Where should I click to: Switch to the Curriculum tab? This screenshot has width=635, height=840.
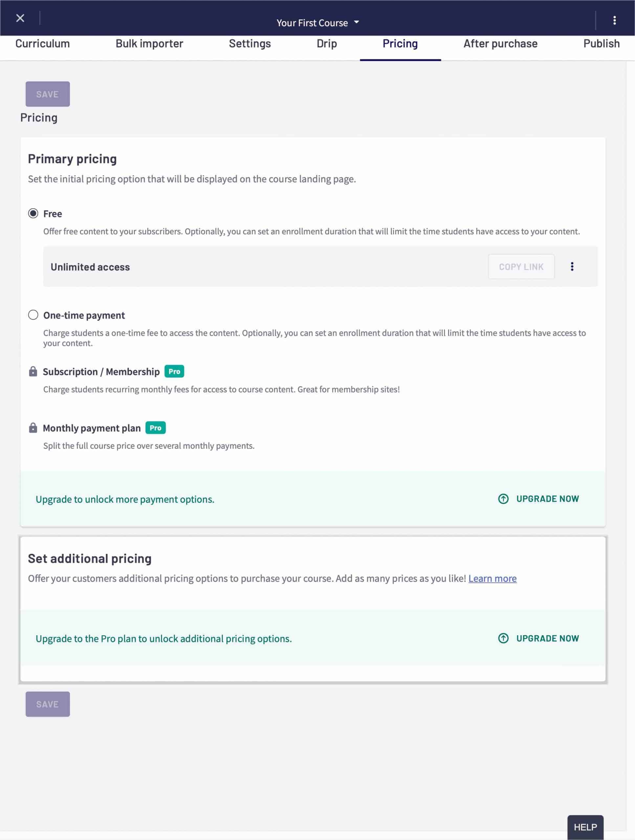(x=43, y=44)
